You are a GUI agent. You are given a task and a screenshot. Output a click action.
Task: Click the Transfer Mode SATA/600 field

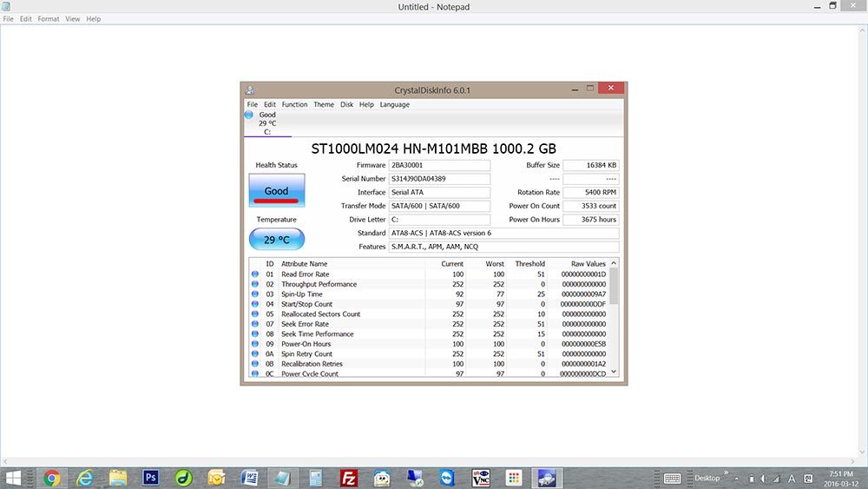point(439,206)
